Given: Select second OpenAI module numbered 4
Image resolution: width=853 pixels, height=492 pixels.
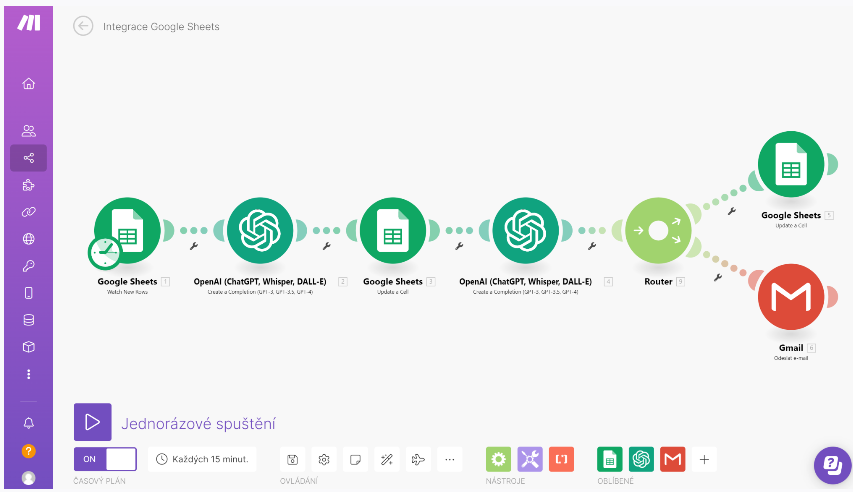Looking at the screenshot, I should click(526, 230).
